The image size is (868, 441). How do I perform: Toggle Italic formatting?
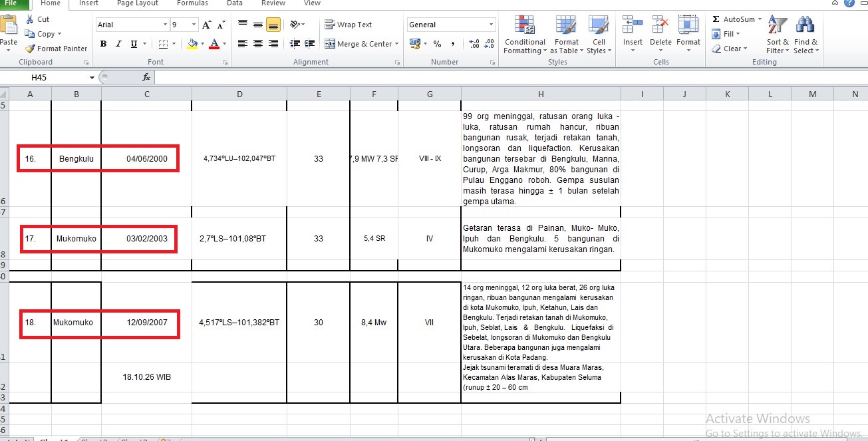click(118, 44)
